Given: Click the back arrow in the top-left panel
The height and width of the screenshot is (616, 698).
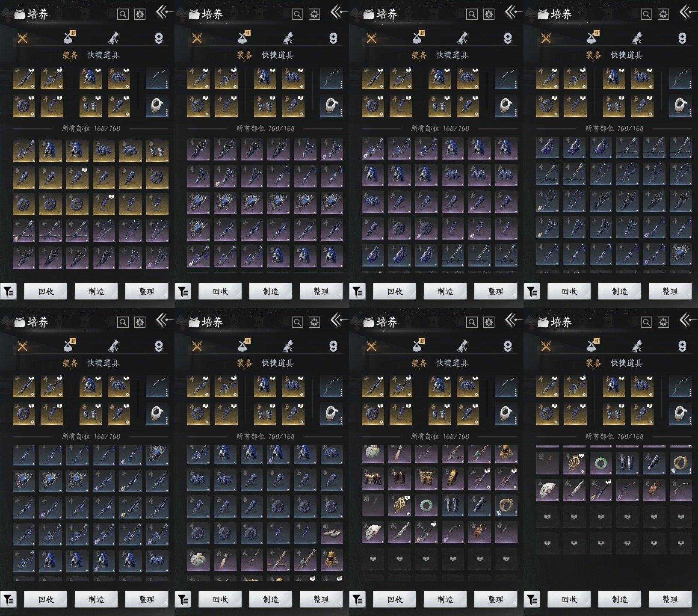Looking at the screenshot, I should tap(164, 12).
